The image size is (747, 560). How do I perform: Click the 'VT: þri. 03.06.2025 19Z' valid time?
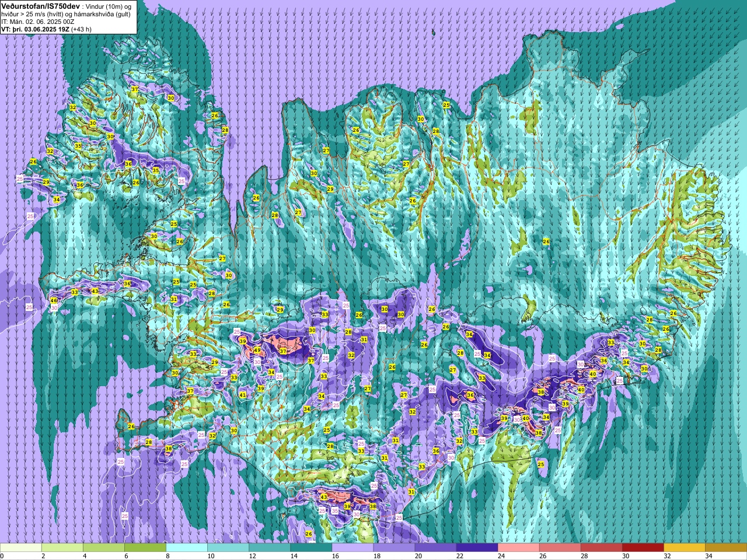pyautogui.click(x=35, y=29)
